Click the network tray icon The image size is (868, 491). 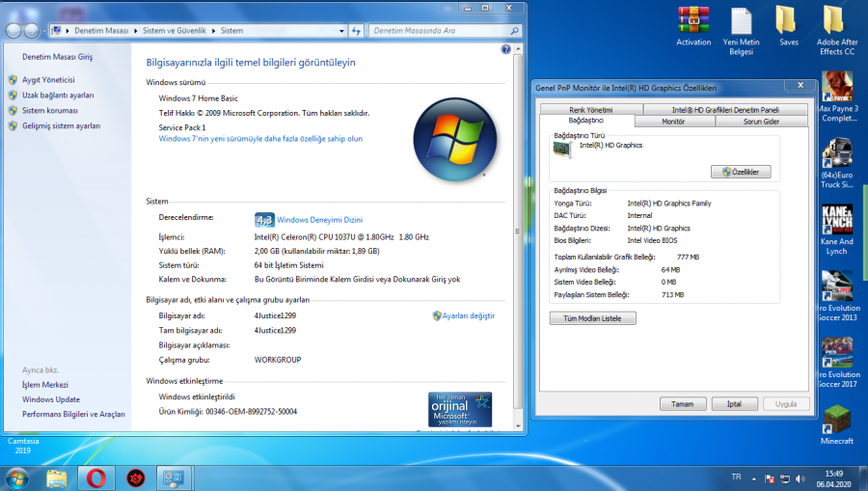pyautogui.click(x=785, y=478)
